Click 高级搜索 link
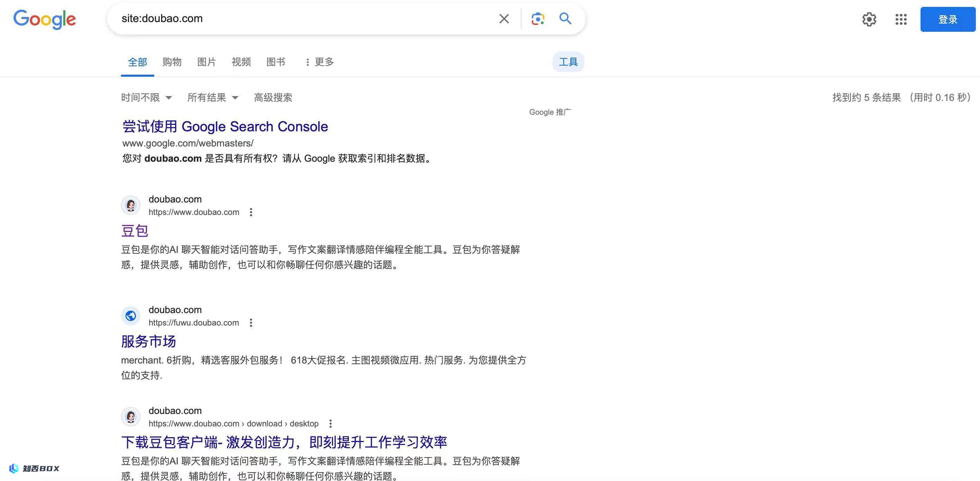 pyautogui.click(x=273, y=98)
